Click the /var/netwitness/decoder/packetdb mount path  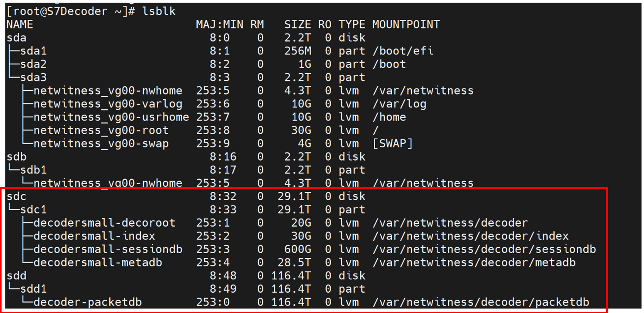[x=481, y=303]
